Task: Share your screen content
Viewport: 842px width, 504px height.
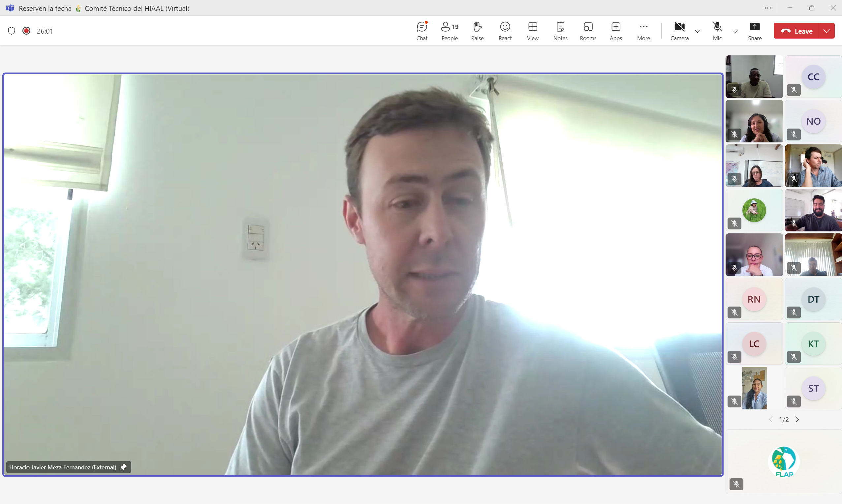Action: (x=754, y=31)
